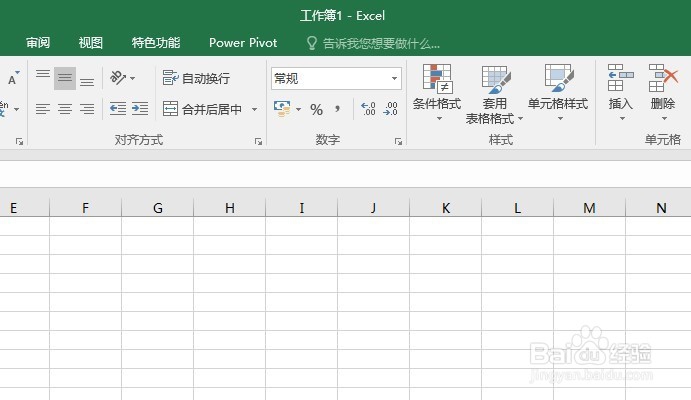Click the 插入 insert cells button

(x=620, y=93)
